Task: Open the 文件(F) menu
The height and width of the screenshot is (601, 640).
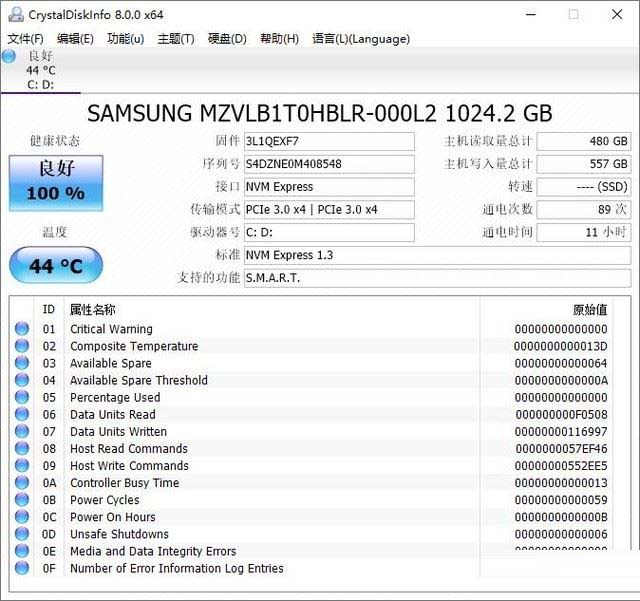Action: pos(25,39)
